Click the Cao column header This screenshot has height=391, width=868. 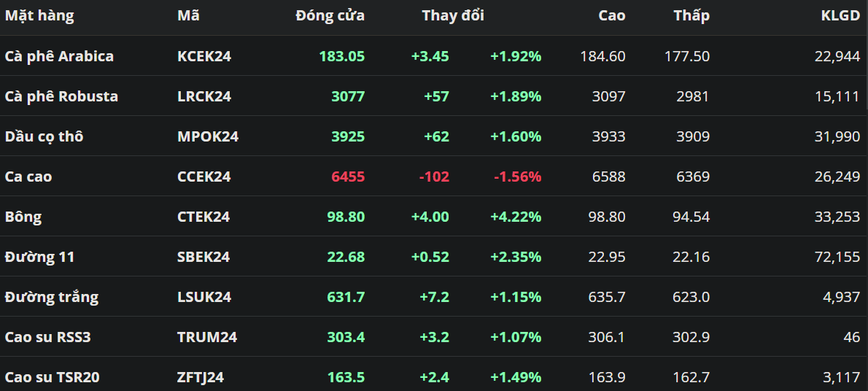[x=611, y=15]
